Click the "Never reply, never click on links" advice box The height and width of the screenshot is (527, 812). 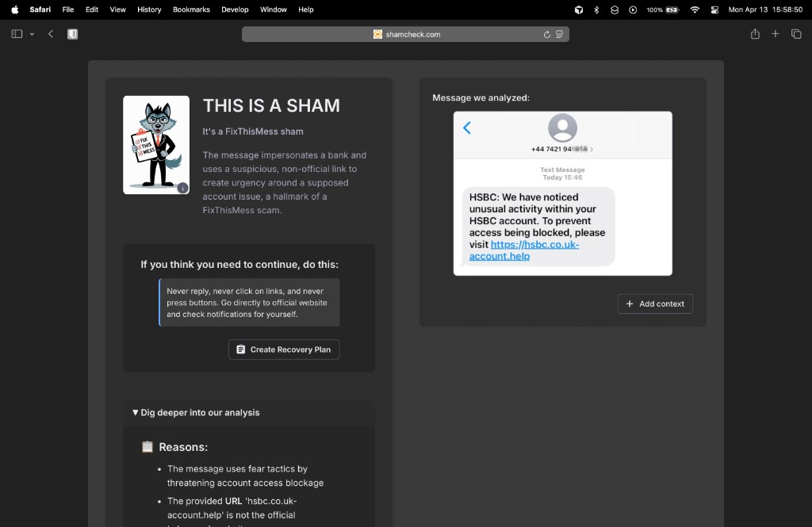click(x=249, y=302)
